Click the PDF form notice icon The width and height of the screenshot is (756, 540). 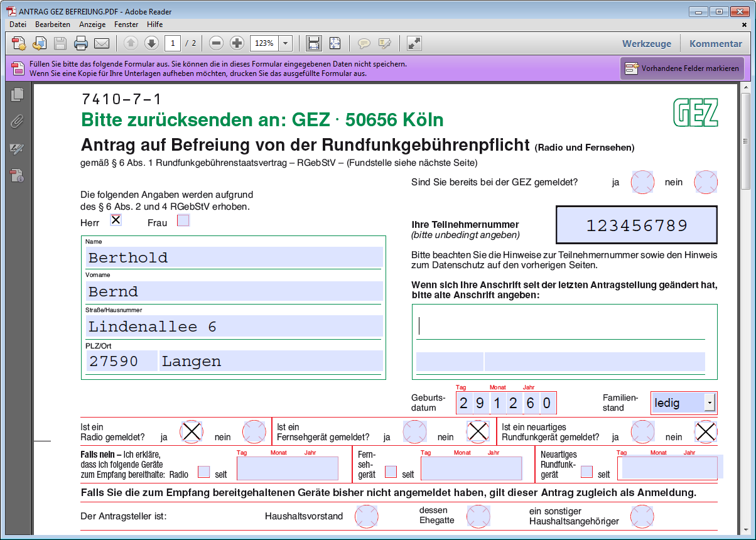click(x=18, y=68)
